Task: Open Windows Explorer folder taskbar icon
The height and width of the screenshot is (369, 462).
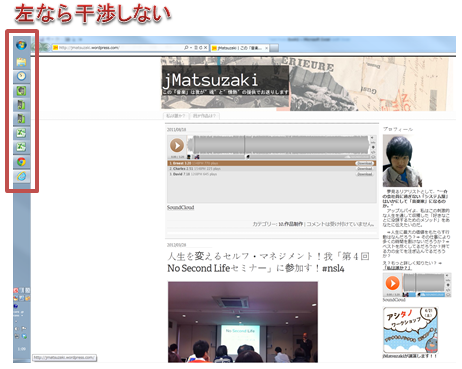Action: [21, 62]
